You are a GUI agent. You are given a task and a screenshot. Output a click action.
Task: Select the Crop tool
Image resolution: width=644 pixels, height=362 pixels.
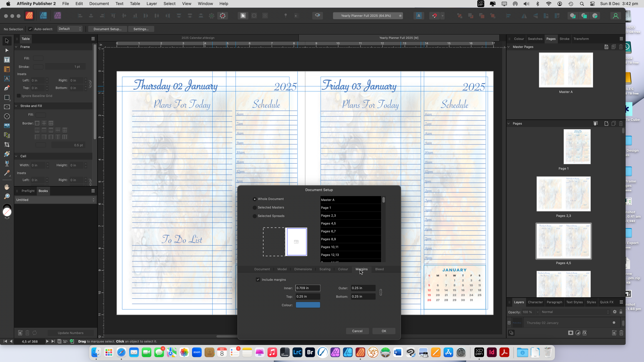pos(7,145)
